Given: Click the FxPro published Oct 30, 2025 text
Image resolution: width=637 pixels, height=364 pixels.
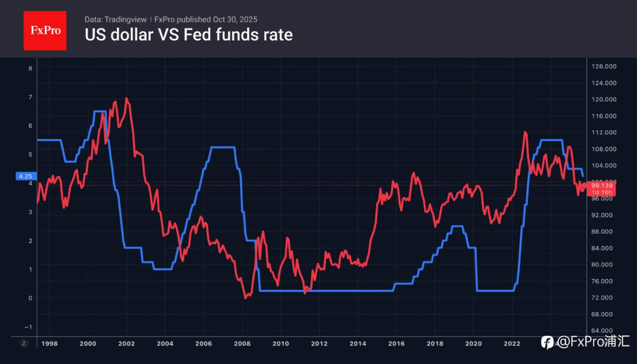Looking at the screenshot, I should click(x=206, y=19).
